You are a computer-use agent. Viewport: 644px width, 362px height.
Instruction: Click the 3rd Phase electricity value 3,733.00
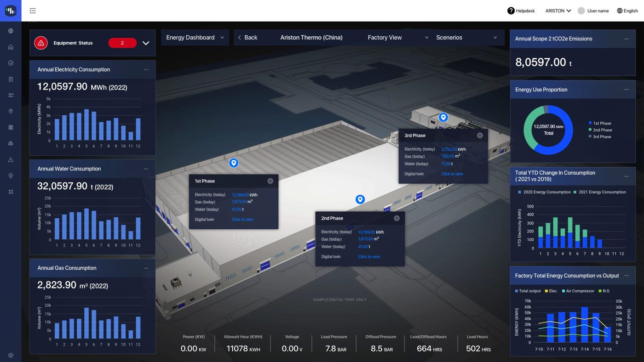point(449,149)
